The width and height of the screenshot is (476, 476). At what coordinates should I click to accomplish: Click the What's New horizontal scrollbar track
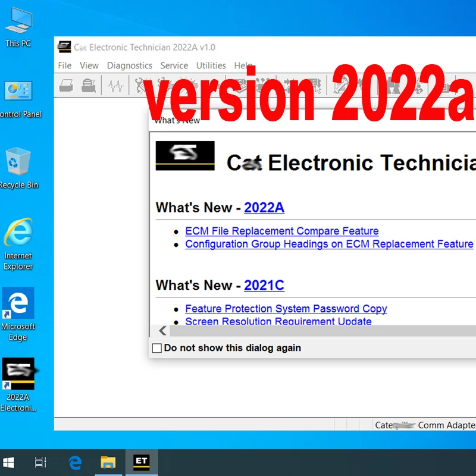(322, 331)
